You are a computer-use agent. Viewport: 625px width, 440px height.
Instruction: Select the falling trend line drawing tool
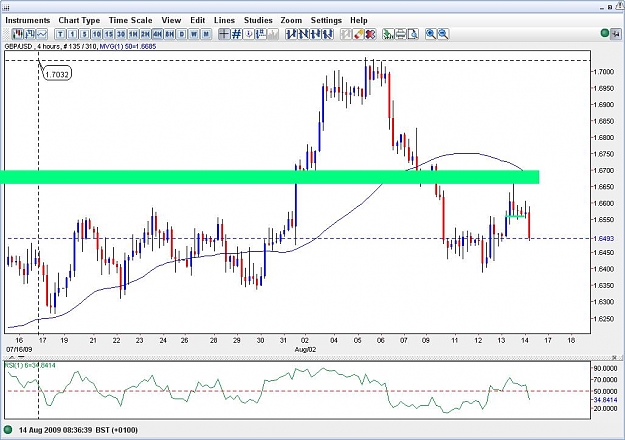(304, 34)
